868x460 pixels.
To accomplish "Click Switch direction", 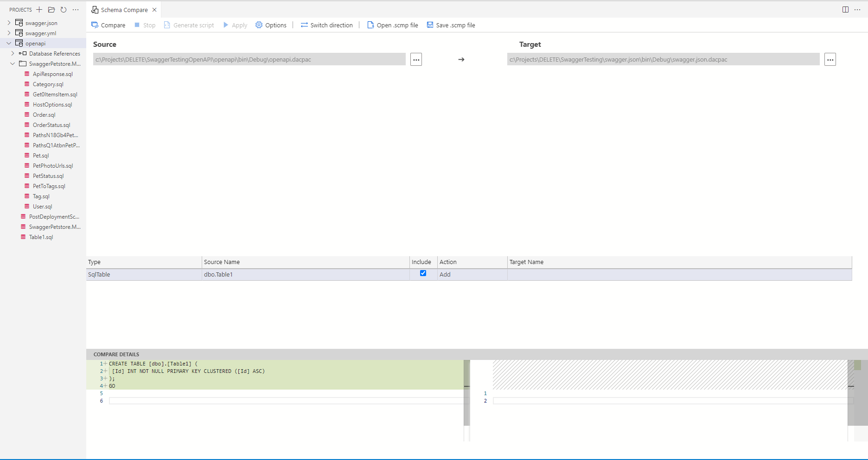I will click(x=326, y=25).
